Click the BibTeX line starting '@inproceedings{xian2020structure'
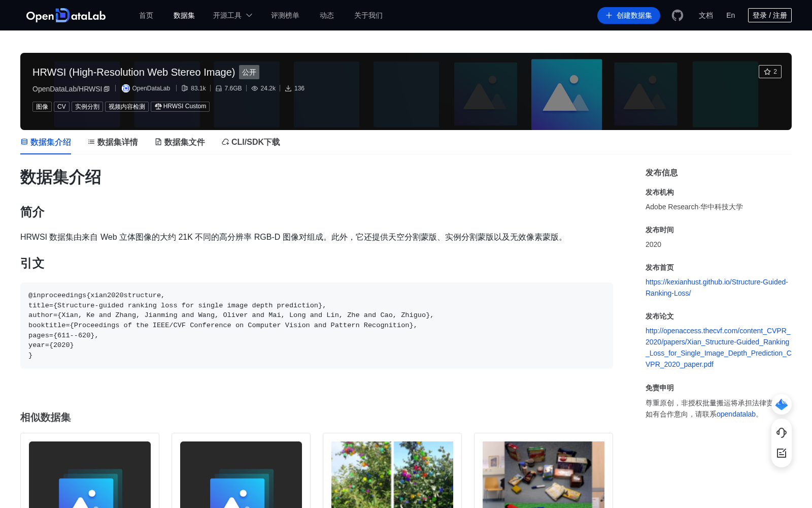 click(x=96, y=295)
